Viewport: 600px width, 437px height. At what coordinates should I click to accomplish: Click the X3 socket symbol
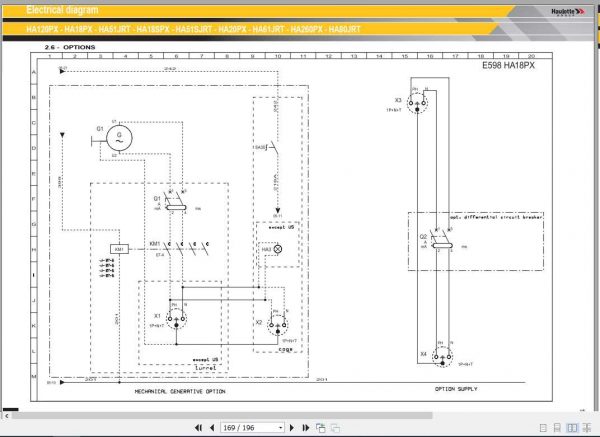coord(417,103)
